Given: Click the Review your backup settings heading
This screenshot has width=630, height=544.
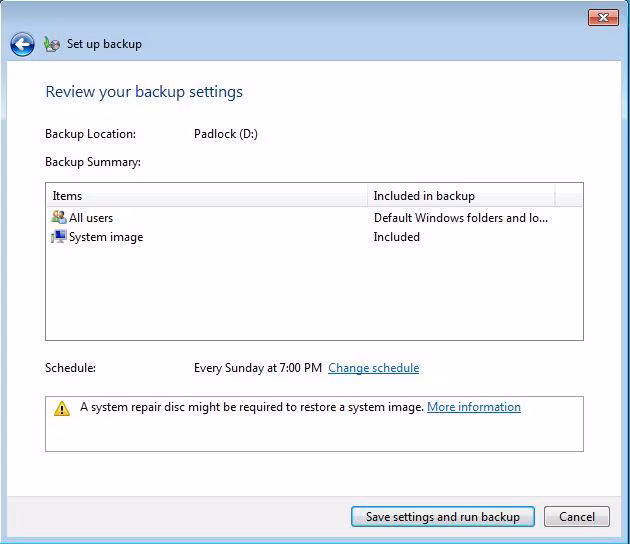Looking at the screenshot, I should click(x=144, y=92).
